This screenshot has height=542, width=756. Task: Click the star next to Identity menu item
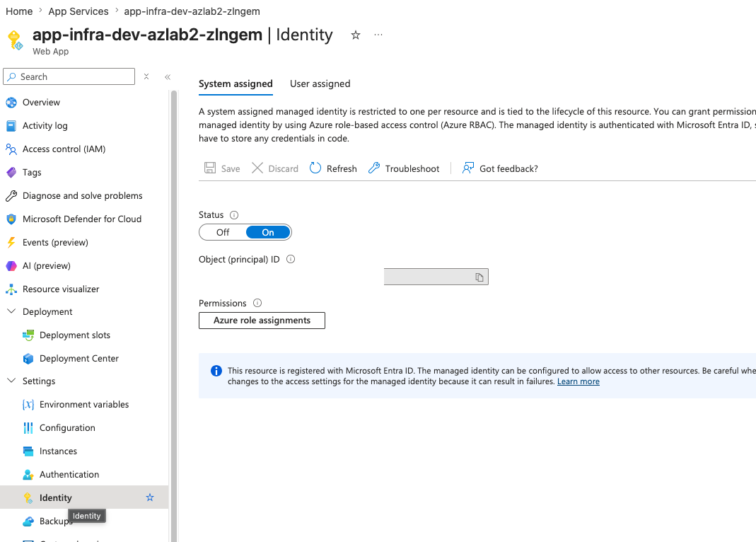[x=150, y=497]
